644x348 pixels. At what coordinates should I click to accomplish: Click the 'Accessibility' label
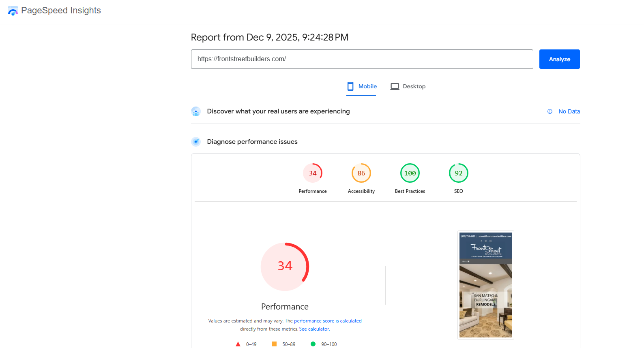(361, 191)
